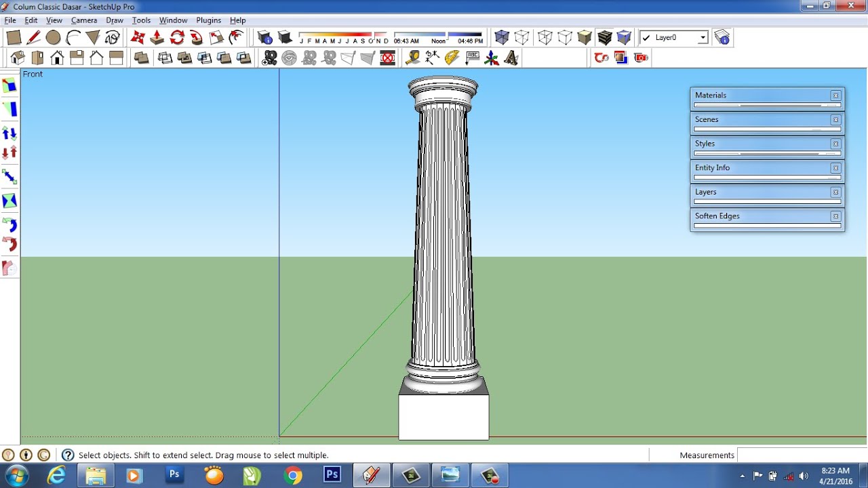Select the Intersect solid tool
The height and width of the screenshot is (488, 868).
pyautogui.click(x=165, y=58)
